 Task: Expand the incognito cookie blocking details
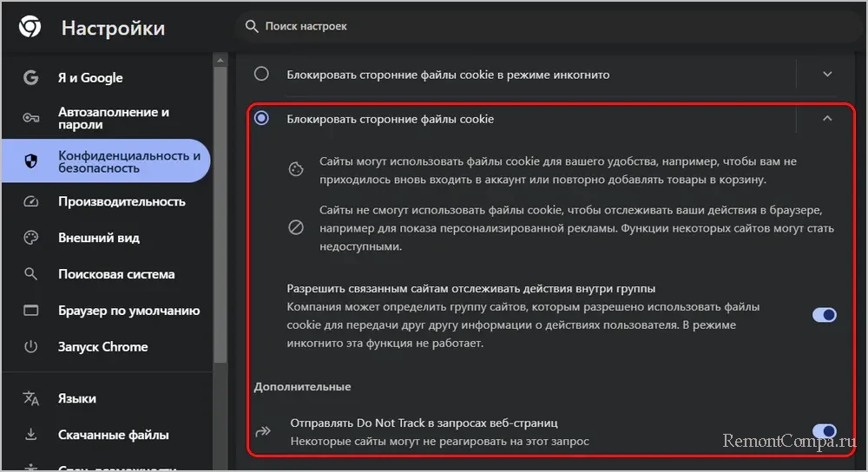pyautogui.click(x=827, y=75)
